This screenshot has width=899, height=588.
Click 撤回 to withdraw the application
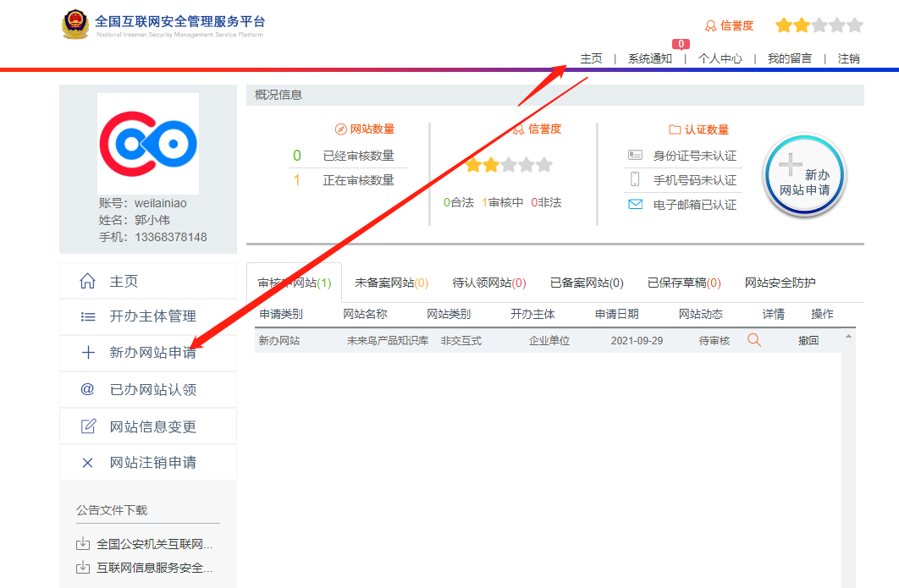coord(808,340)
